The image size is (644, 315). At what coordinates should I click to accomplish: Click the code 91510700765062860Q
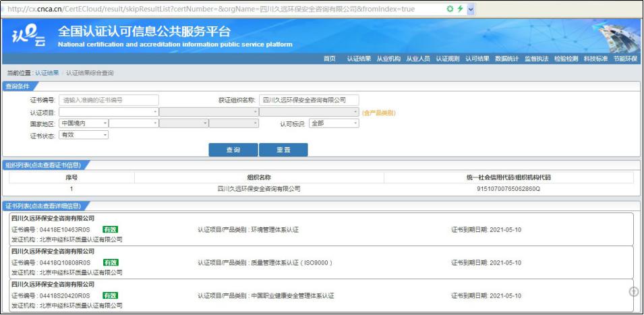point(508,189)
